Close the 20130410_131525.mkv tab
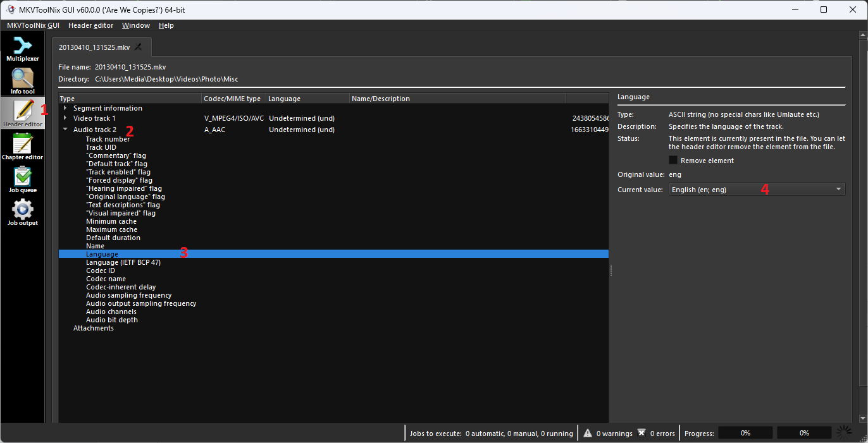Viewport: 868px width, 443px height. (x=139, y=47)
